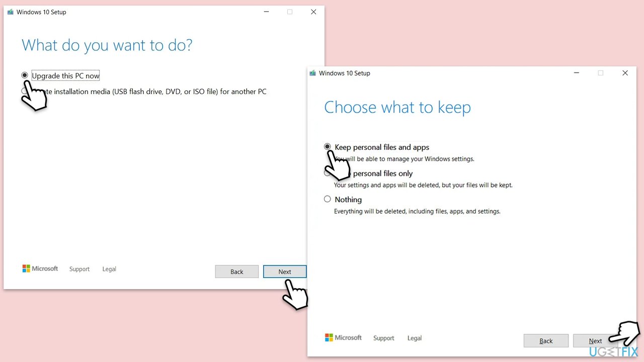Open Support link in 'Choose what to keep' window
644x362 pixels.
(x=384, y=338)
